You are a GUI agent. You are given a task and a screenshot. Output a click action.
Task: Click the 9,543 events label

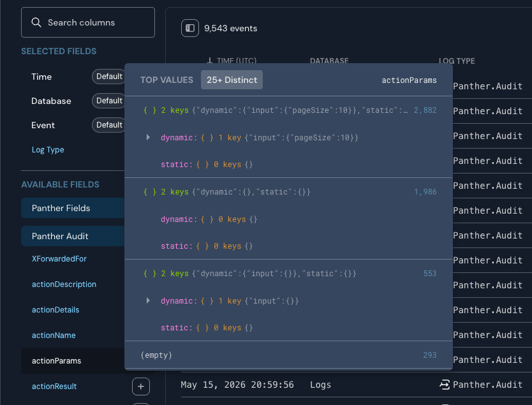click(x=230, y=28)
